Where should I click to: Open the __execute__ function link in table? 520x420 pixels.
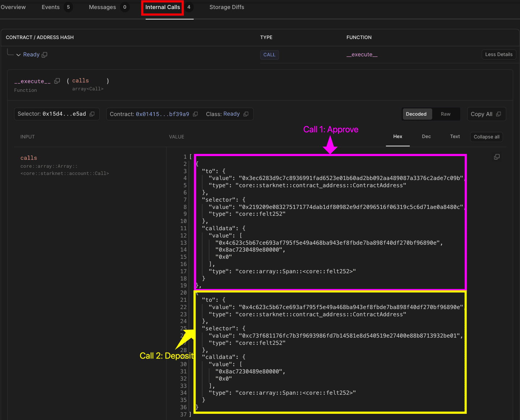coord(362,55)
